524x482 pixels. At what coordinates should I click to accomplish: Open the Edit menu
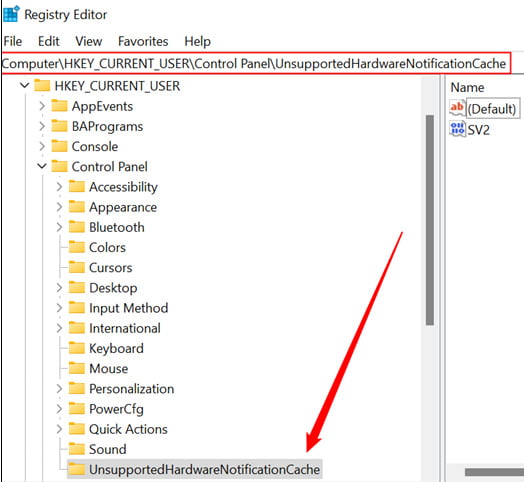tap(49, 41)
